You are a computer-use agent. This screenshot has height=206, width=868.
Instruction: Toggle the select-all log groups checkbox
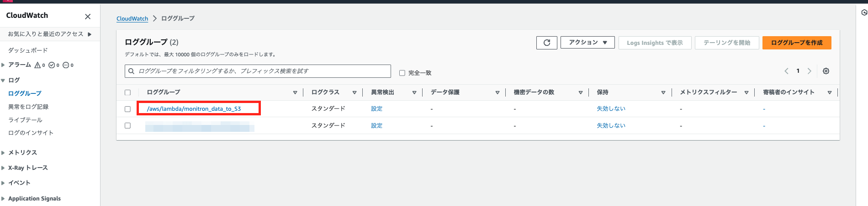coord(127,92)
